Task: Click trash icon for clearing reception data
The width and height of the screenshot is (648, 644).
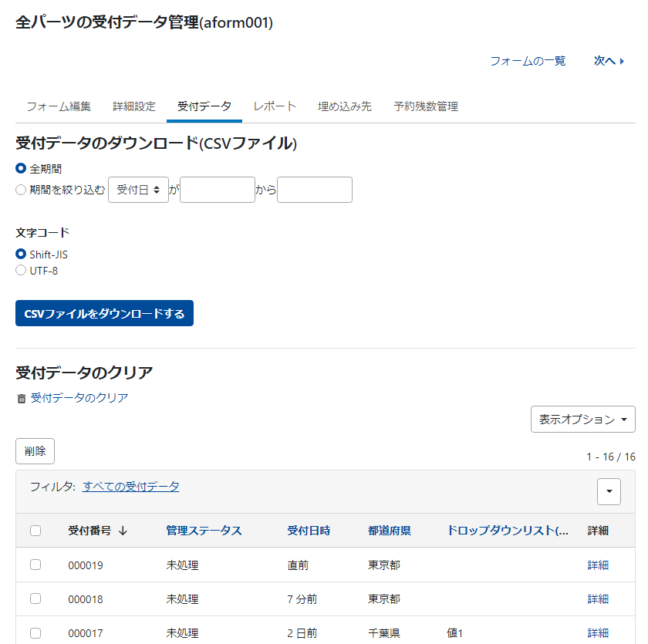Action: point(22,399)
